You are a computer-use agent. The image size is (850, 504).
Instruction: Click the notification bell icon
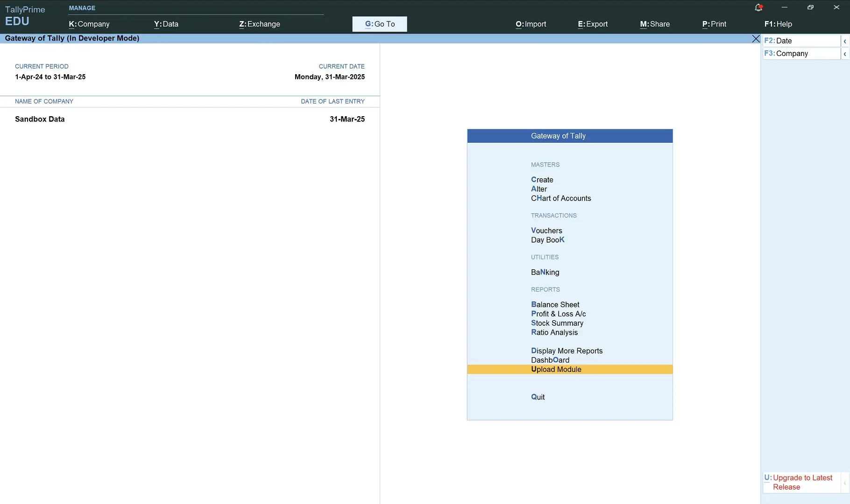[x=758, y=7]
